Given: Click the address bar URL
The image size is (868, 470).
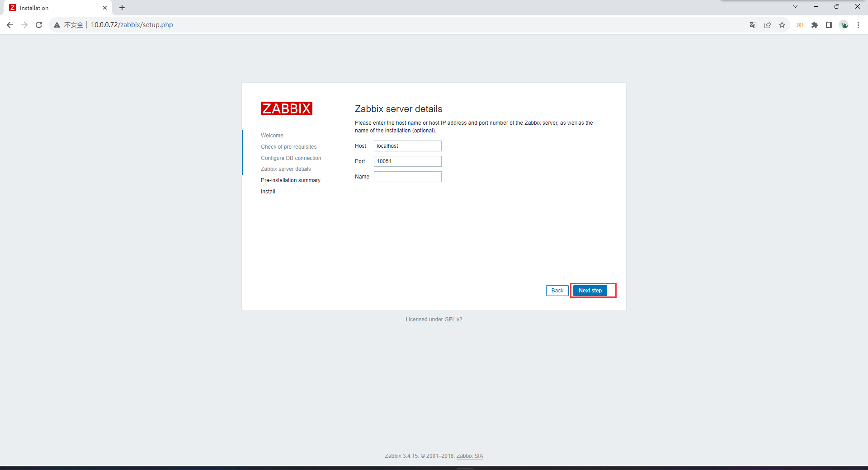Looking at the screenshot, I should 132,25.
